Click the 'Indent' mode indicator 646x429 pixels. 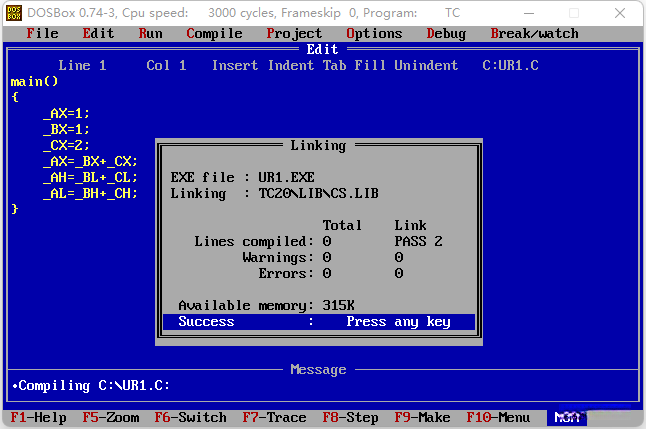(291, 66)
